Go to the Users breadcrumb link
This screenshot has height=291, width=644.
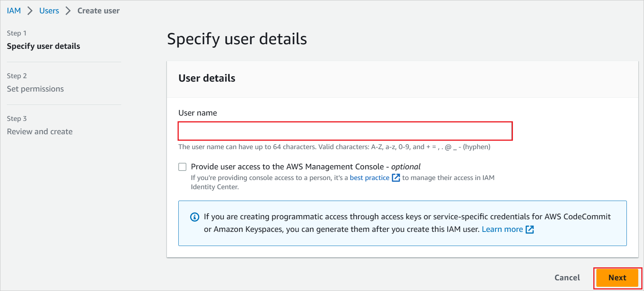click(49, 11)
